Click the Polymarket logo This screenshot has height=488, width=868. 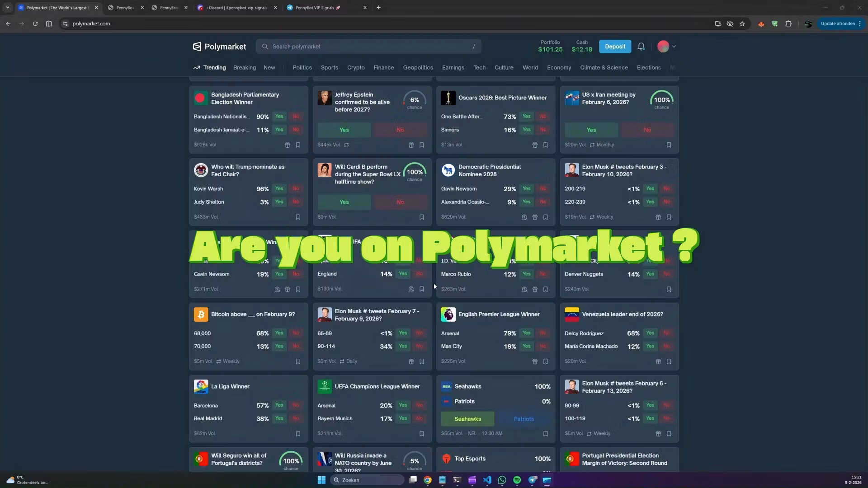(219, 47)
